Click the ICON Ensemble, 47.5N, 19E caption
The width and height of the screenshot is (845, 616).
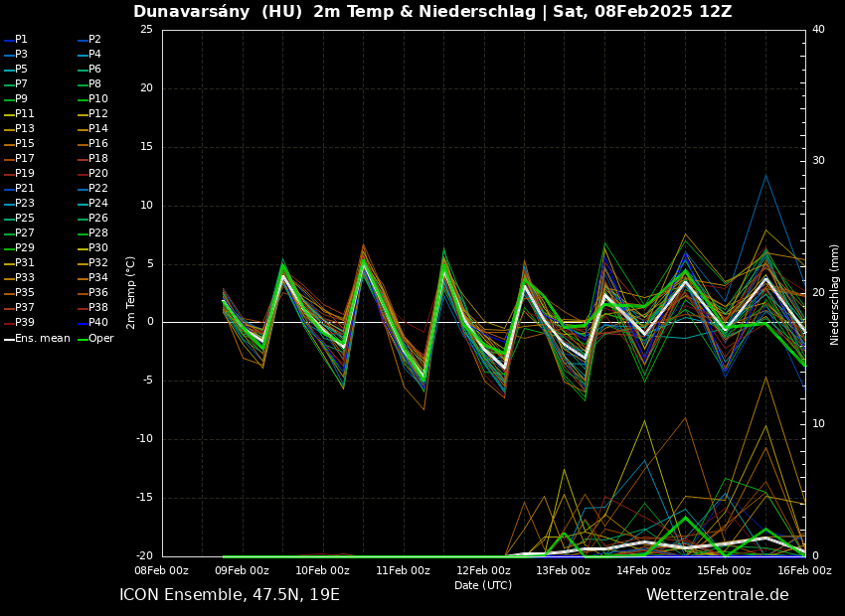click(x=229, y=595)
